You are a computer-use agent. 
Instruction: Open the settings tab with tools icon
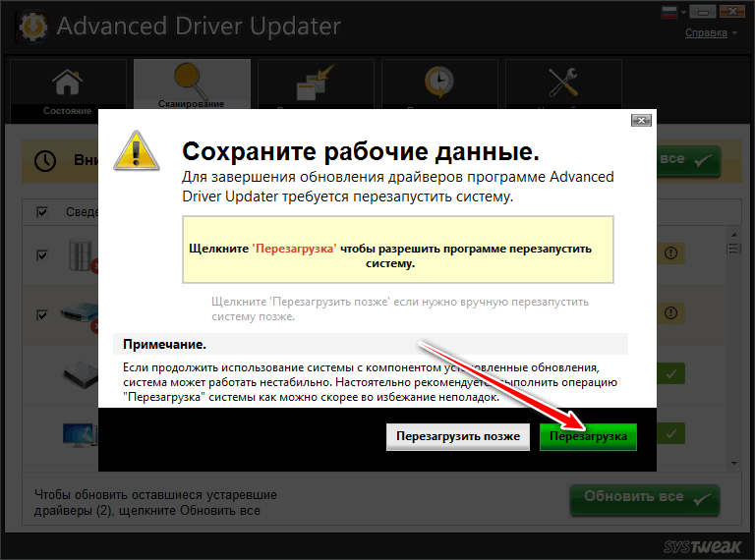tap(563, 84)
